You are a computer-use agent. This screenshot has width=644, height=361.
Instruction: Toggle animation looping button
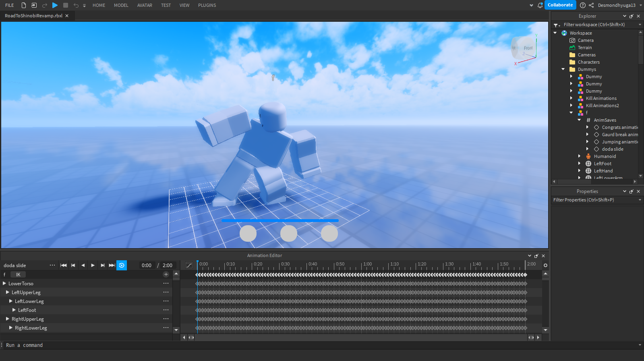pyautogui.click(x=122, y=265)
